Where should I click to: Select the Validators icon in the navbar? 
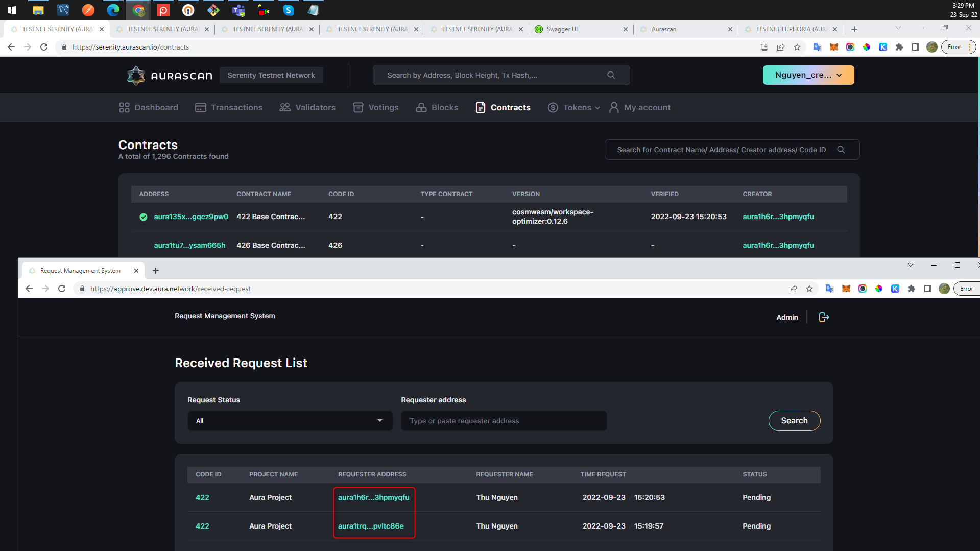point(284,107)
